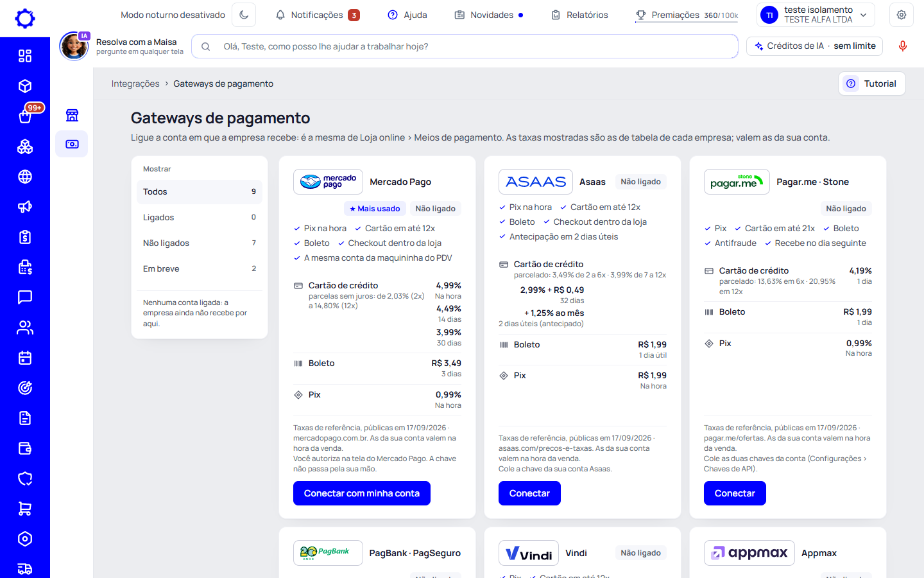Open Ajuda help menu

pyautogui.click(x=407, y=15)
